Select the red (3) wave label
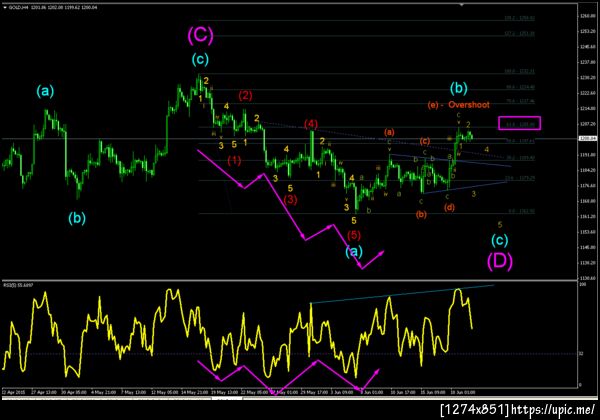This screenshot has height=420, width=600. click(x=290, y=199)
